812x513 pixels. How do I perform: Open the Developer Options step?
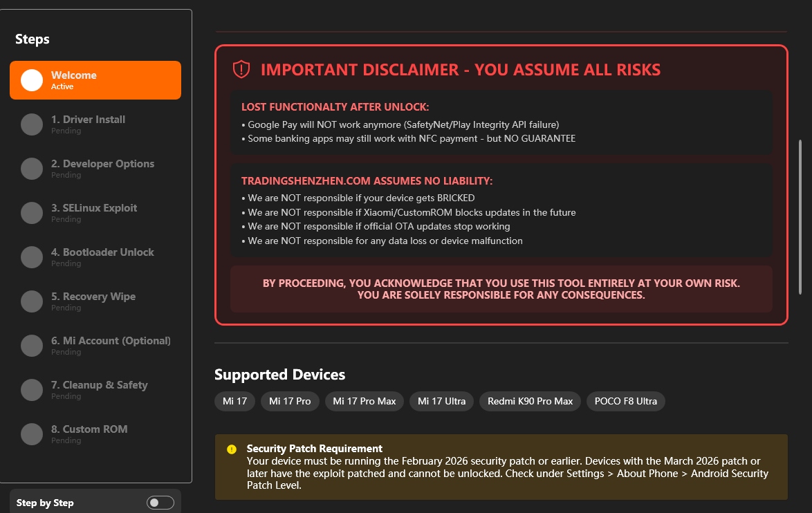[x=102, y=165]
